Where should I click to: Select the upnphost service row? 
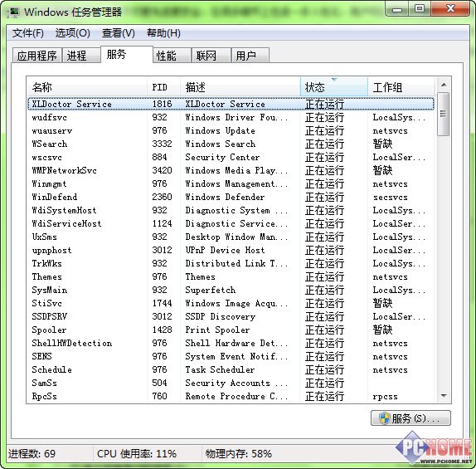click(231, 250)
